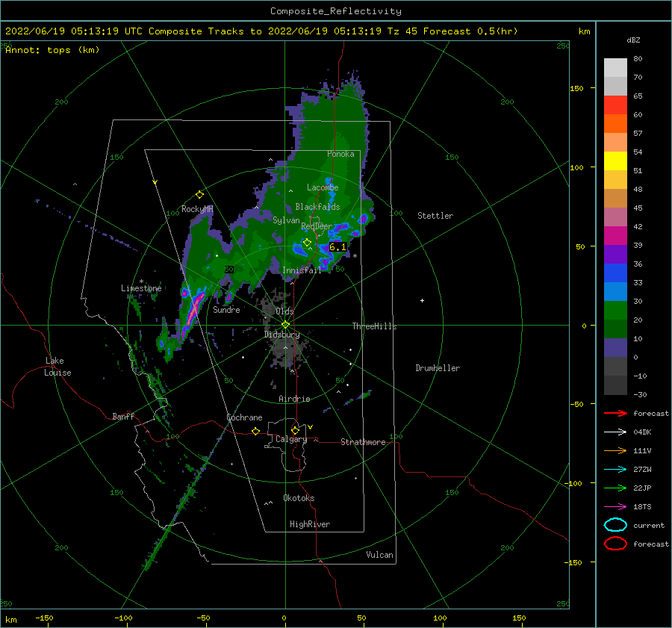
Task: Click the cyan 27ZW arrow legend entry
Action: pos(615,470)
